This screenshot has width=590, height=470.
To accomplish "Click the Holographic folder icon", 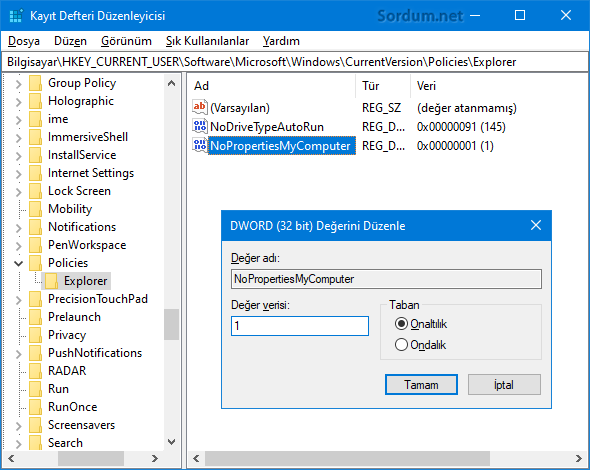I will click(x=35, y=101).
